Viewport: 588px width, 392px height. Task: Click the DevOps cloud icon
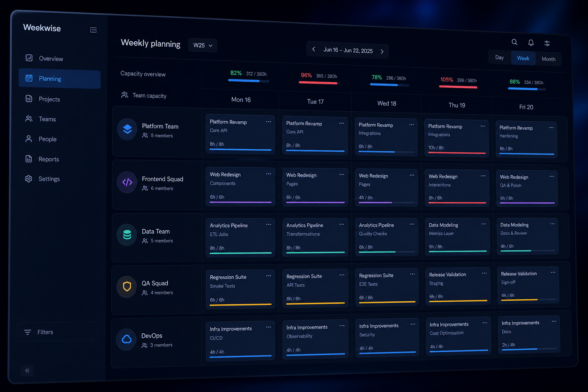point(126,339)
